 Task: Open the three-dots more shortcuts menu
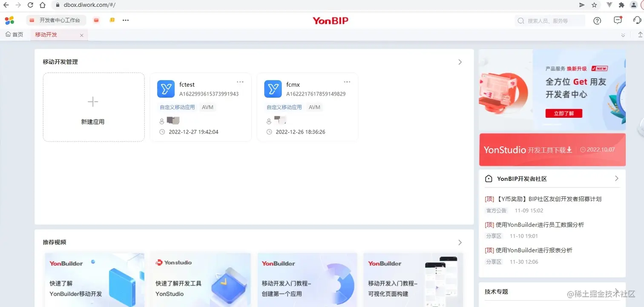point(126,20)
